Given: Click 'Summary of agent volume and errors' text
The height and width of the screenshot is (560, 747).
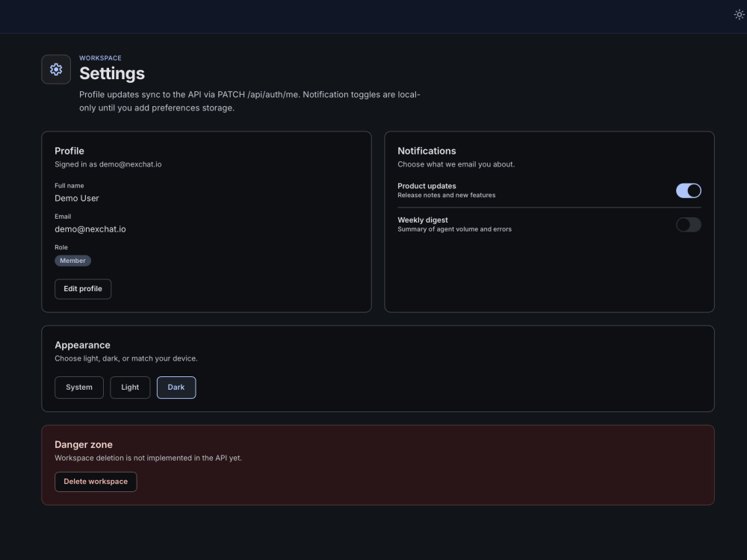Looking at the screenshot, I should click(x=454, y=229).
